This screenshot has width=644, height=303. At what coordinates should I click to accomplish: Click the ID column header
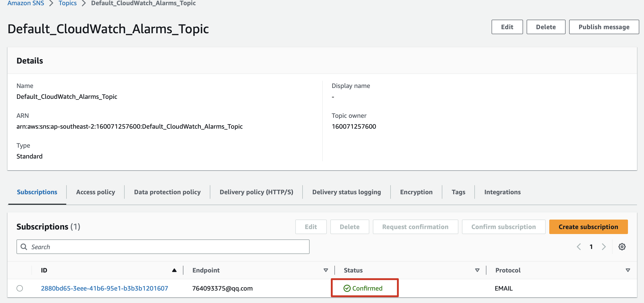pos(44,270)
